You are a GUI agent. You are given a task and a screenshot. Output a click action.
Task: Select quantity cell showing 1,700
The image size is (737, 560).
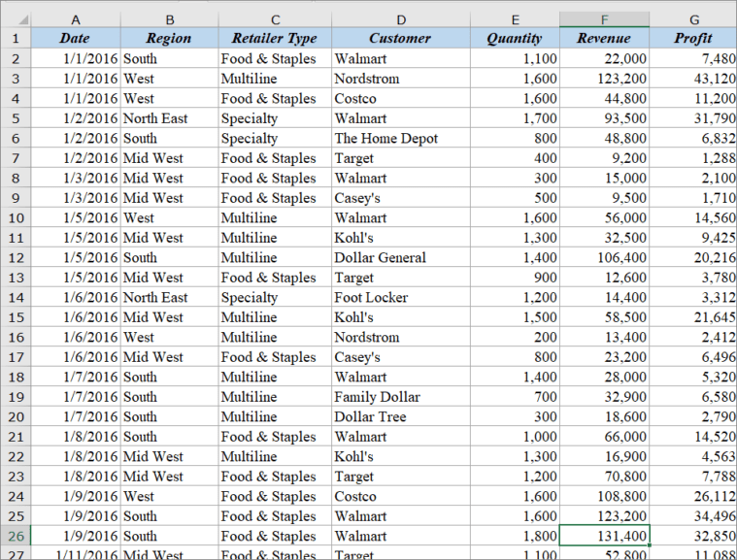pyautogui.click(x=516, y=117)
